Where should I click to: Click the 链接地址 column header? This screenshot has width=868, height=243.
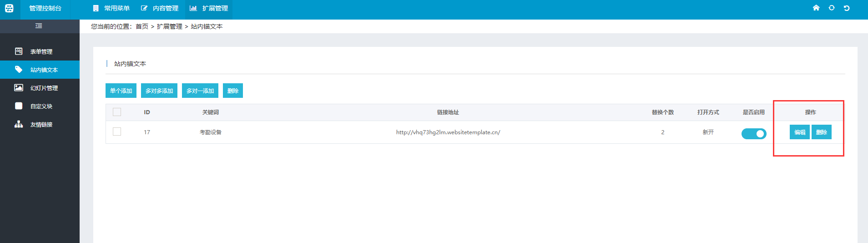pos(448,112)
